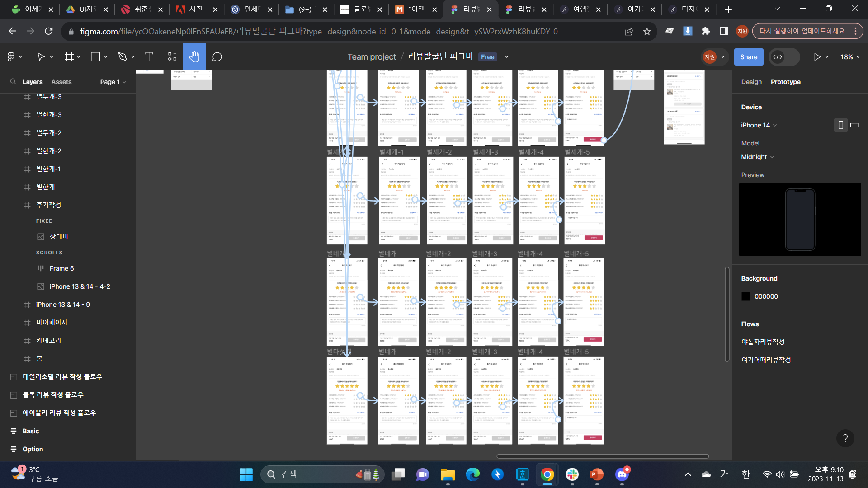Screen dimensions: 868x488
Task: Select the Comment tool
Action: (x=217, y=57)
